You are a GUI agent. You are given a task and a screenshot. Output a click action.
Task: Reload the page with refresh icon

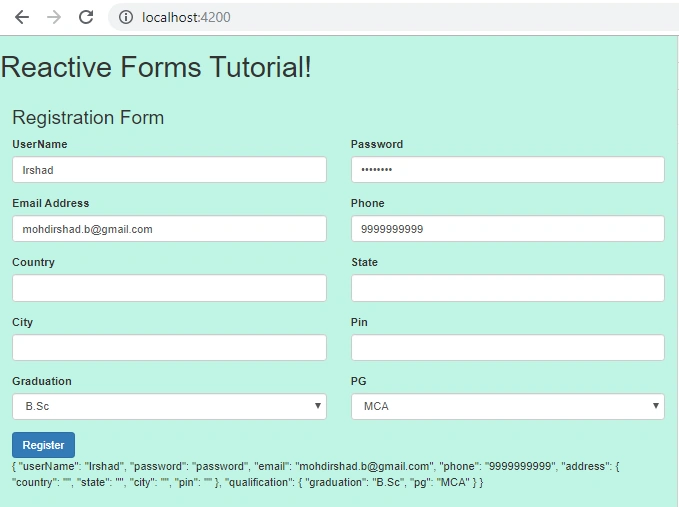[x=86, y=17]
